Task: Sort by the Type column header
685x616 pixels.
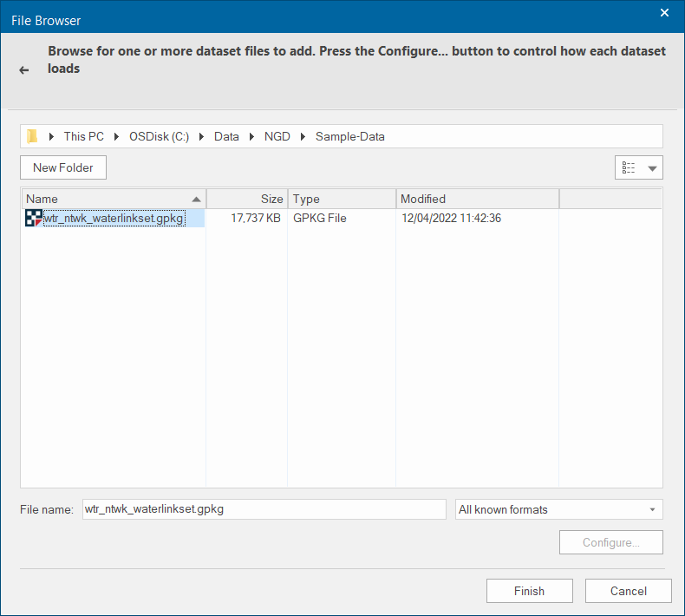Action: coord(342,199)
